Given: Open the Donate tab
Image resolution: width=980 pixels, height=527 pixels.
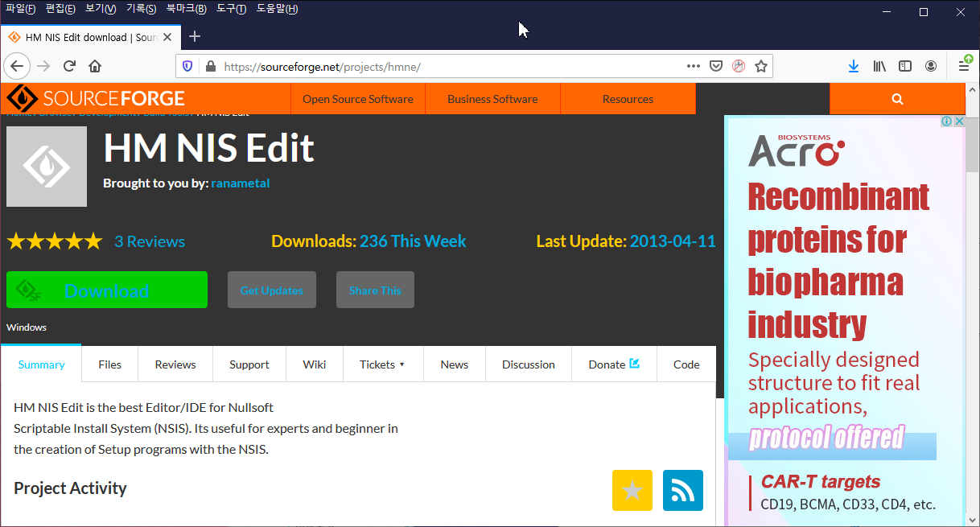Looking at the screenshot, I should (x=614, y=364).
